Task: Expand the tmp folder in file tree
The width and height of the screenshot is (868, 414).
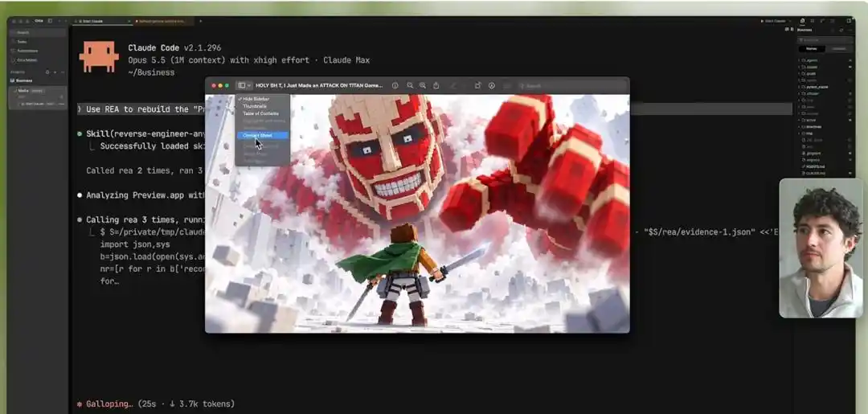Action: 825,133
